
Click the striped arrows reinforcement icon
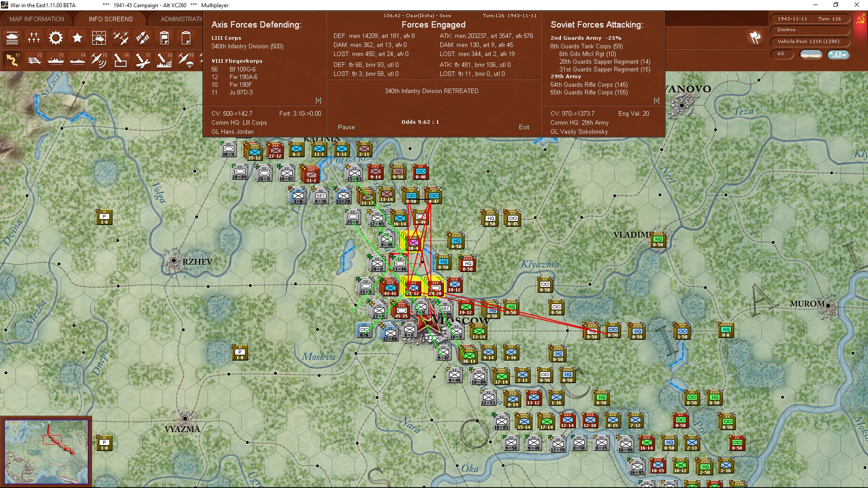142,38
